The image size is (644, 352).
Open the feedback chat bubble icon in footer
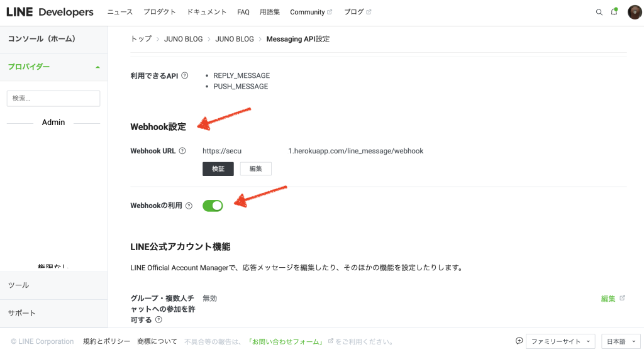pyautogui.click(x=519, y=341)
